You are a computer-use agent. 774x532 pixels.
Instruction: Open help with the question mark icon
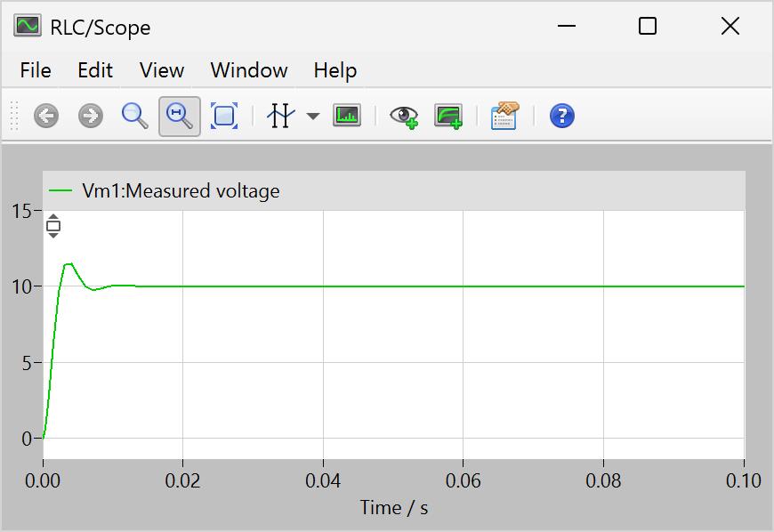point(562,116)
